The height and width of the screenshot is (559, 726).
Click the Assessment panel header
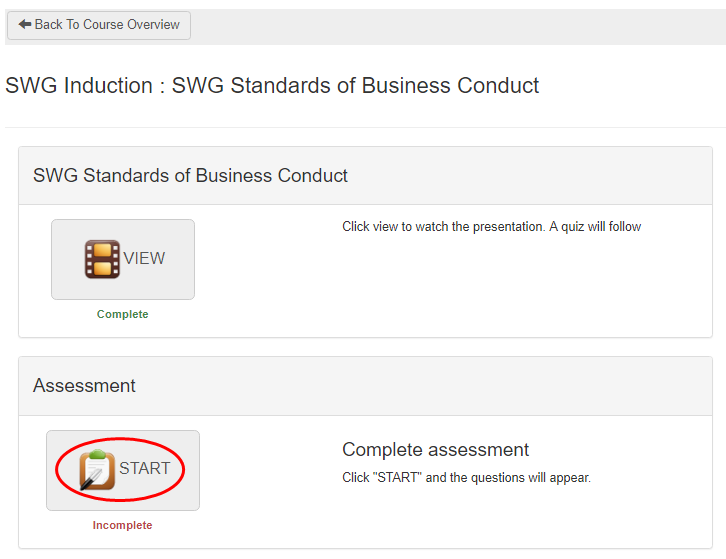click(84, 386)
